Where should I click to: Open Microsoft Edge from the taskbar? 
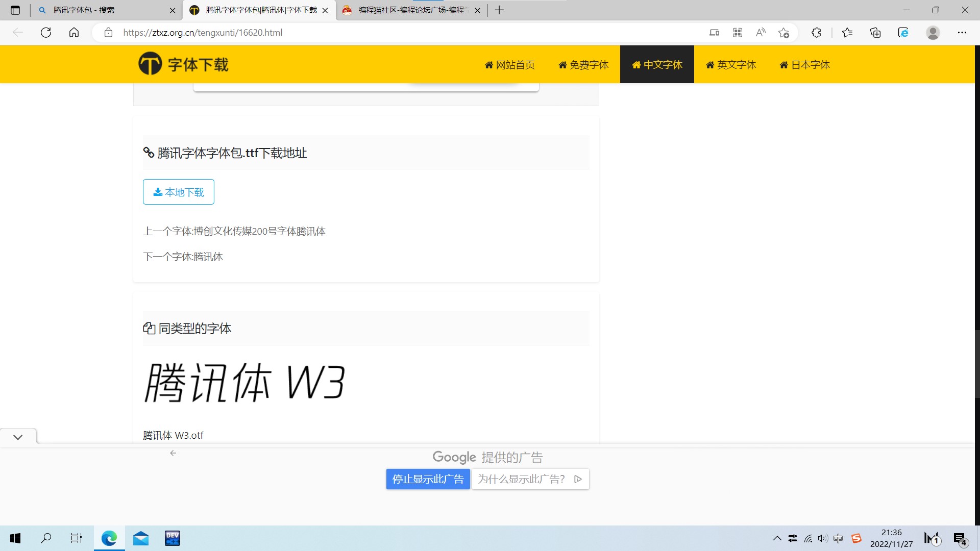(109, 538)
